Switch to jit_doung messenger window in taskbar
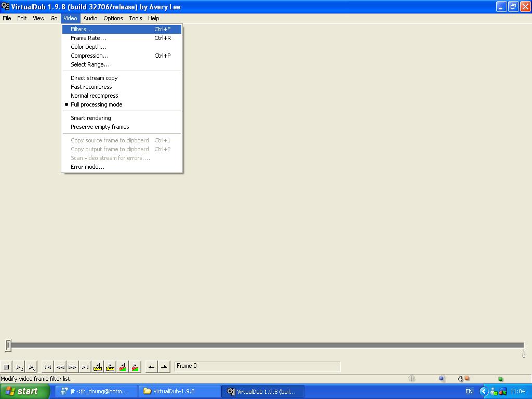This screenshot has width=532, height=399. (x=96, y=392)
